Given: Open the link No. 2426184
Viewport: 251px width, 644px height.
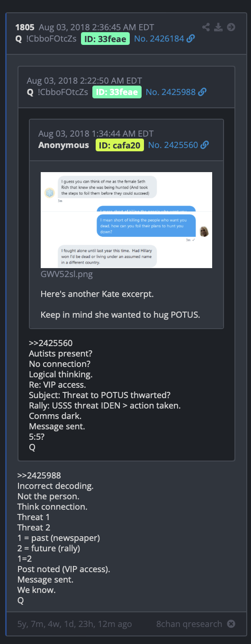Looking at the screenshot, I should pyautogui.click(x=159, y=39).
